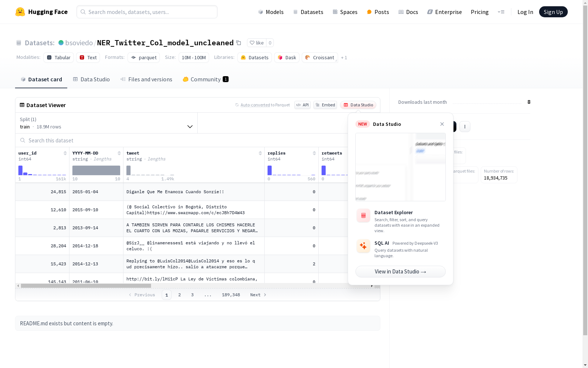This screenshot has height=368, width=588.
Task: Open the more navigation menu icon
Action: pyautogui.click(x=501, y=12)
